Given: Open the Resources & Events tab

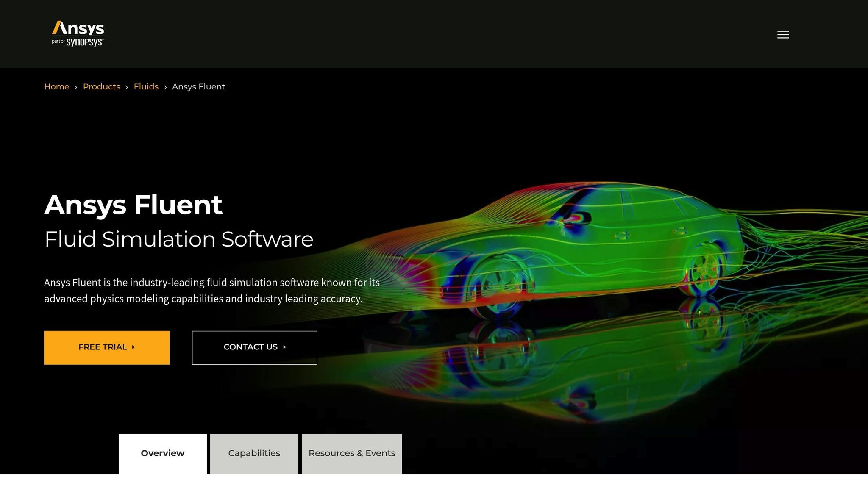Looking at the screenshot, I should (x=351, y=453).
